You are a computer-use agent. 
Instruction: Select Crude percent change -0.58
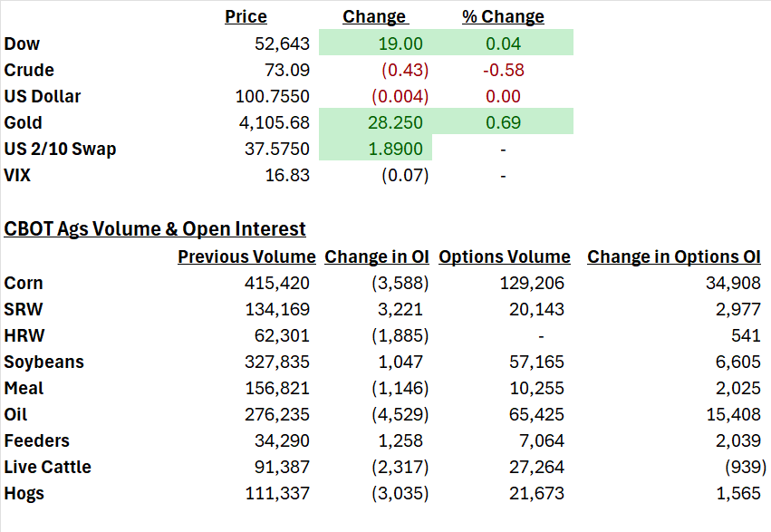coord(504,71)
